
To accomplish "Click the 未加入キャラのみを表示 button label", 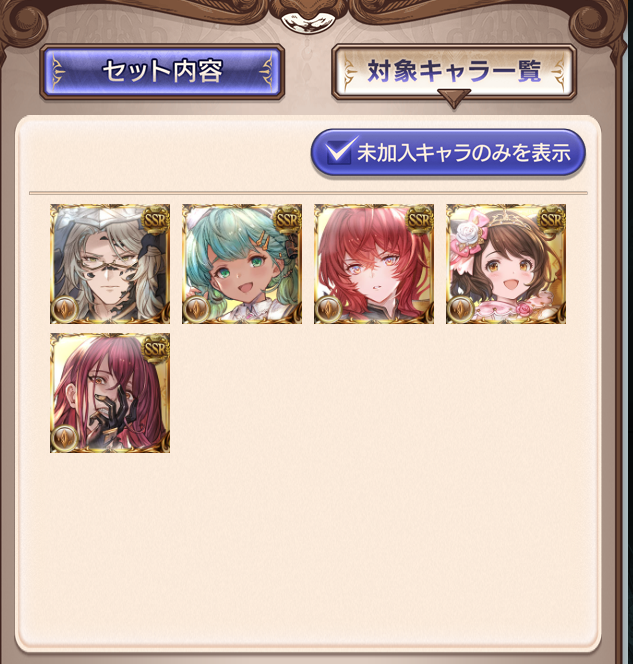I will [463, 153].
